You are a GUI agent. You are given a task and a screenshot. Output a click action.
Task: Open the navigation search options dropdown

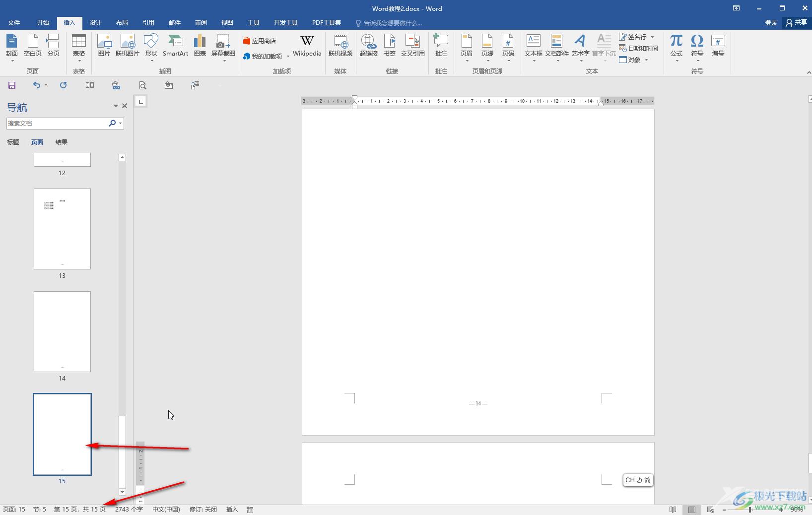[x=120, y=123]
